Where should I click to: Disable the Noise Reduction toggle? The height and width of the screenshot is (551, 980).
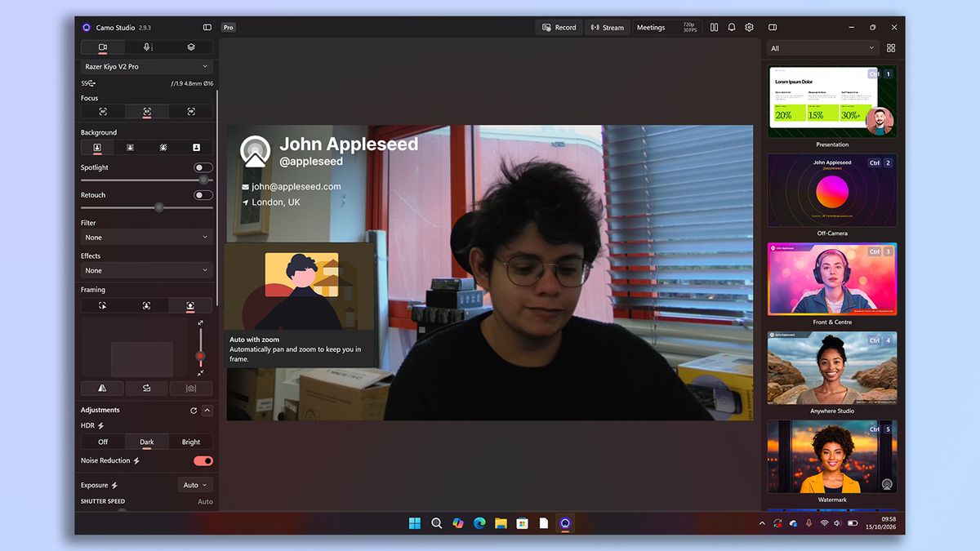[x=203, y=461]
